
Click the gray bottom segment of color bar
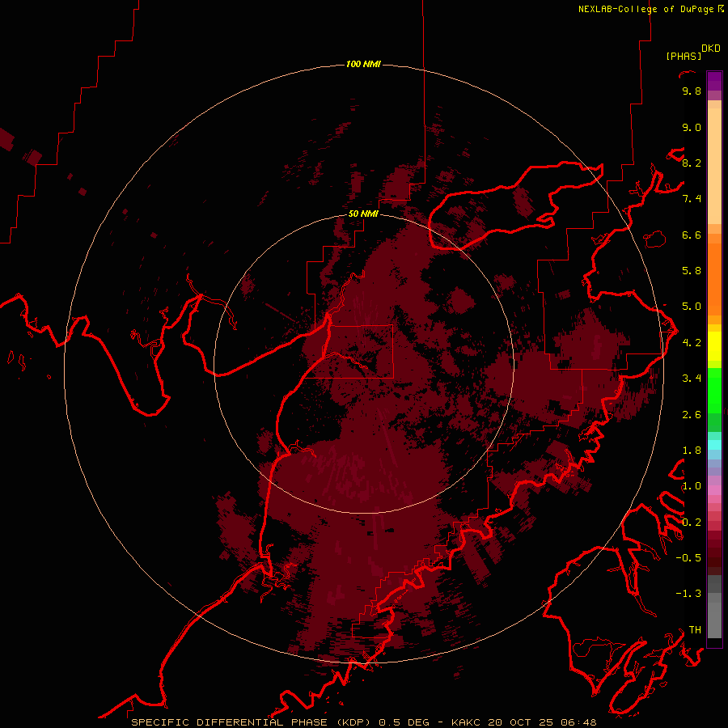click(714, 620)
